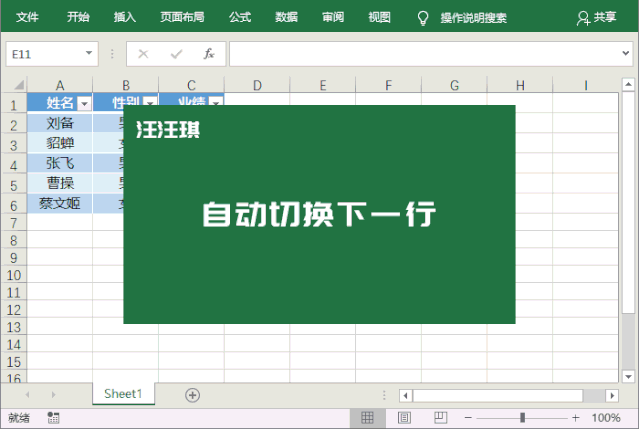Click inside the formula bar
The image size is (639, 429).
424,54
